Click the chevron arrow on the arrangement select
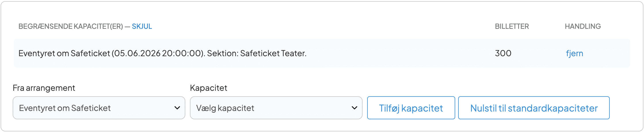 click(x=177, y=108)
